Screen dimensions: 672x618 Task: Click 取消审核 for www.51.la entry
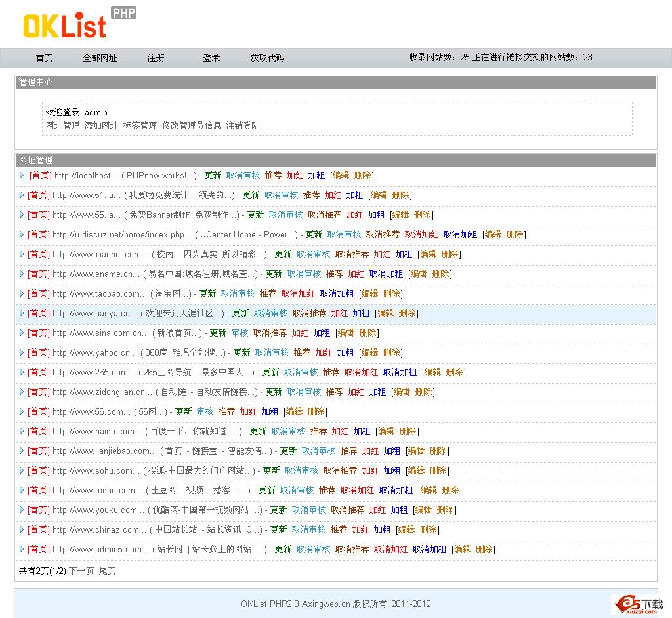coord(281,195)
